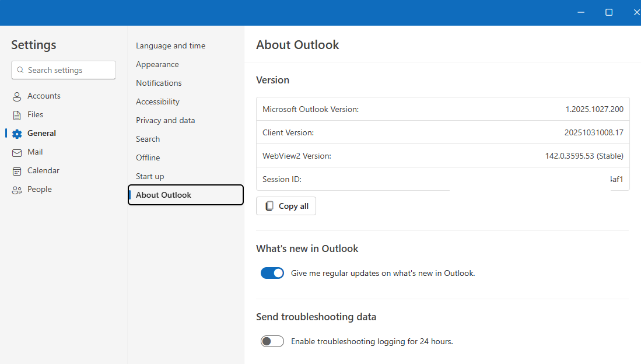Focus the Search settings field
This screenshot has width=641, height=364.
click(64, 70)
